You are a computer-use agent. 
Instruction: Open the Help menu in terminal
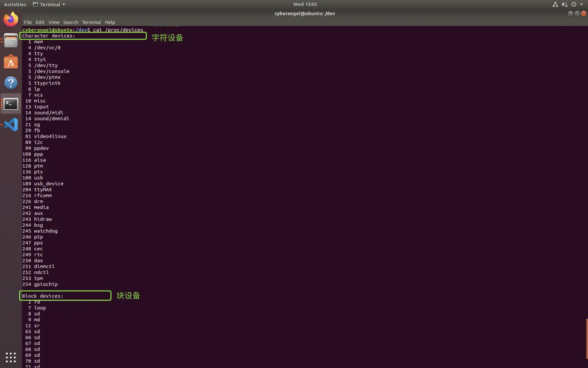[x=110, y=22]
